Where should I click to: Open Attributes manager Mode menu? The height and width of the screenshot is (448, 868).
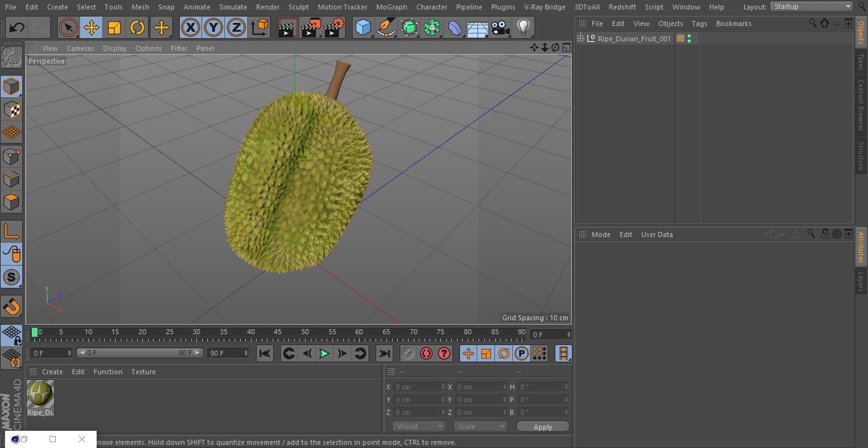[600, 234]
